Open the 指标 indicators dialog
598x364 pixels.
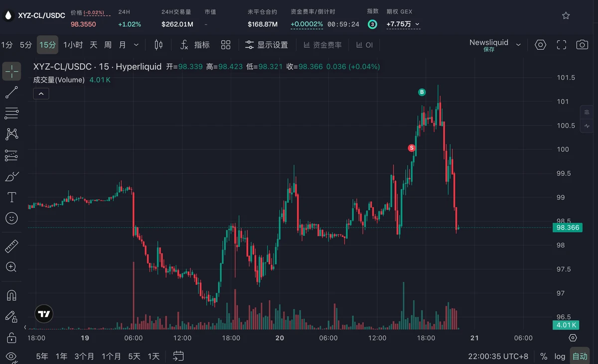(194, 45)
